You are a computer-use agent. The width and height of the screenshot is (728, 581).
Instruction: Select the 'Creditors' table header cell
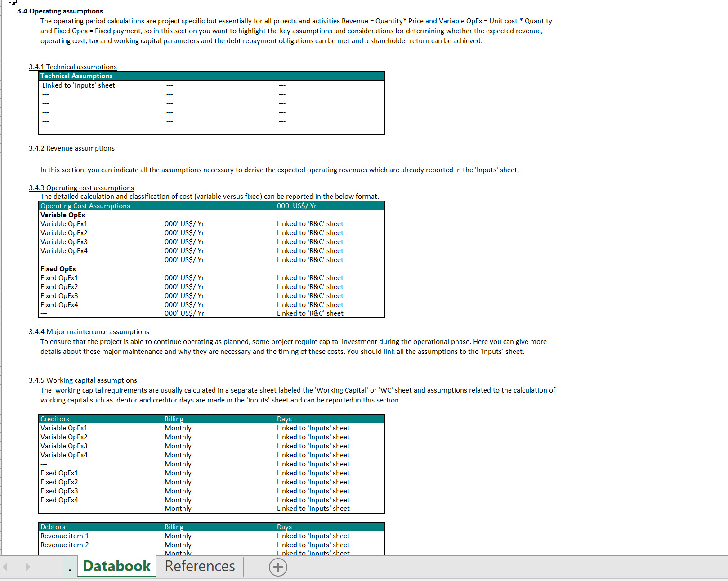(55, 419)
